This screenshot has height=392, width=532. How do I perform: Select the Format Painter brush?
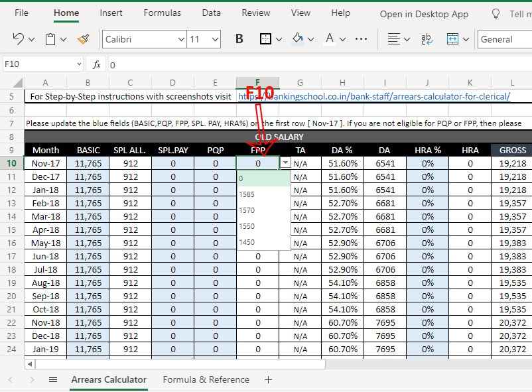83,39
